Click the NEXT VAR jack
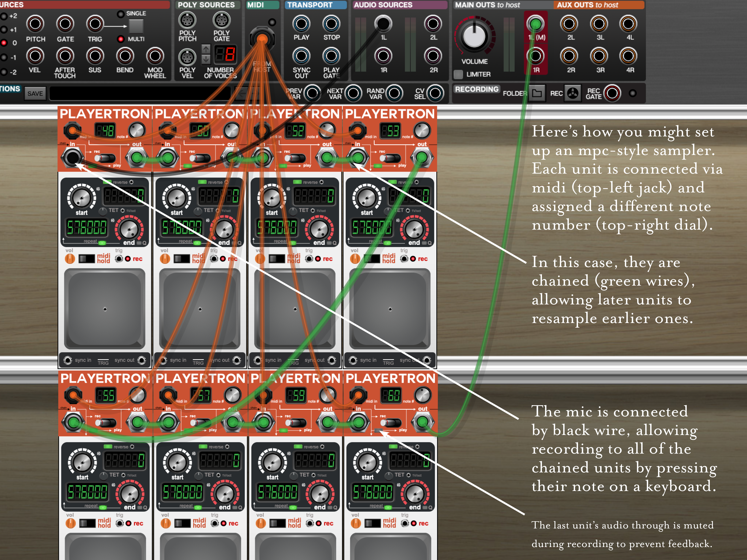Viewport: 747px width, 560px height. pyautogui.click(x=353, y=93)
